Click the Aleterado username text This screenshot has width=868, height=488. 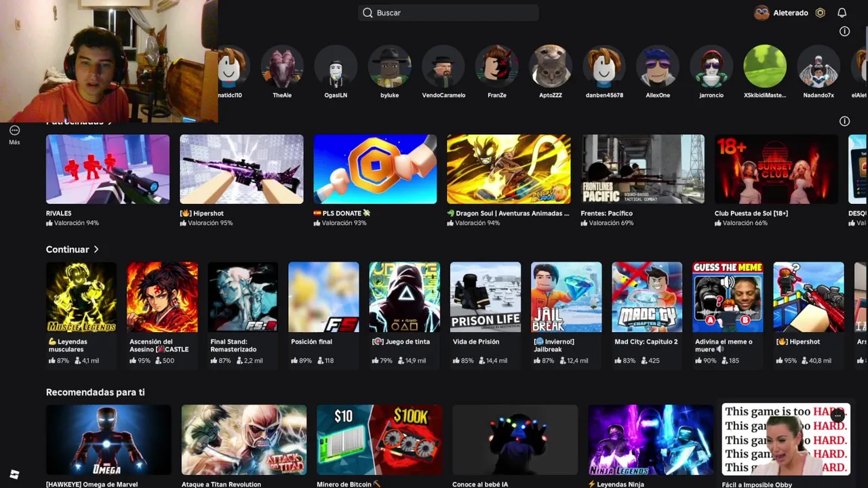tap(791, 13)
